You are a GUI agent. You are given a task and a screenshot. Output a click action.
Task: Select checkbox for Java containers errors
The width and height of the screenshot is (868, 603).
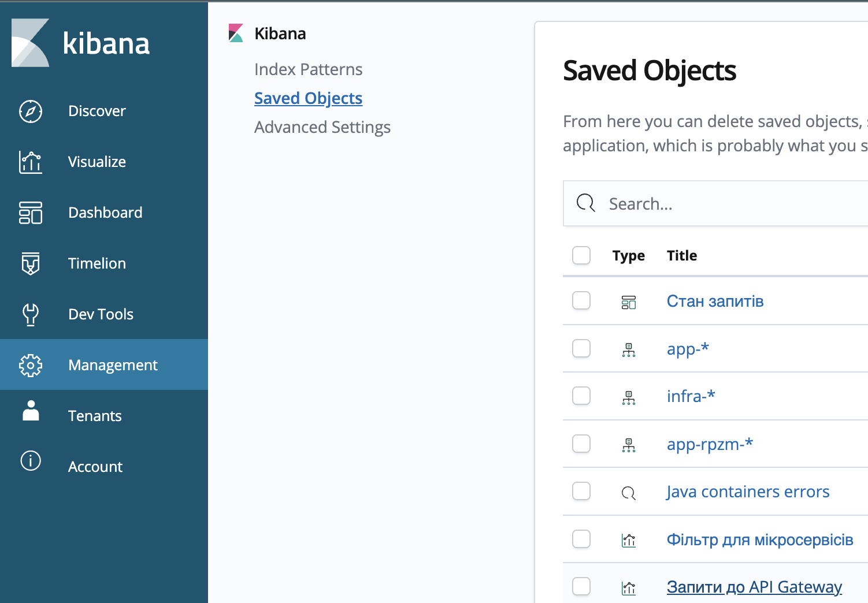(581, 491)
